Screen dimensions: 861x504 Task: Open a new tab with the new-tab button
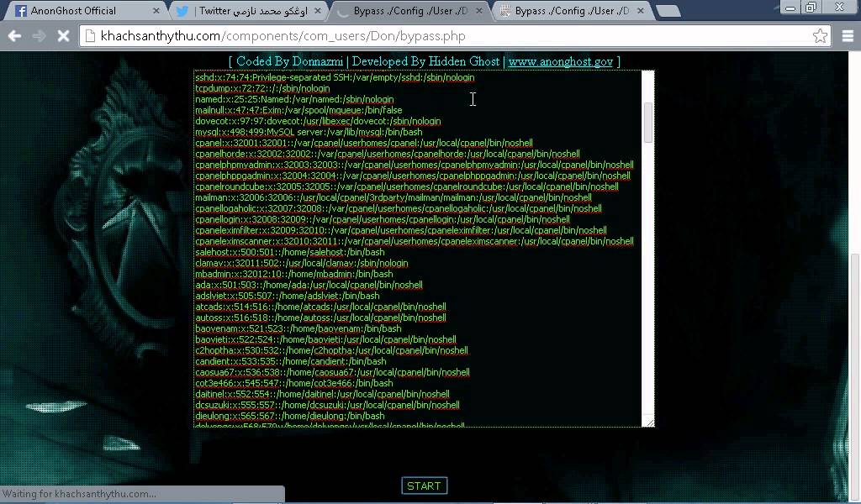(x=668, y=11)
